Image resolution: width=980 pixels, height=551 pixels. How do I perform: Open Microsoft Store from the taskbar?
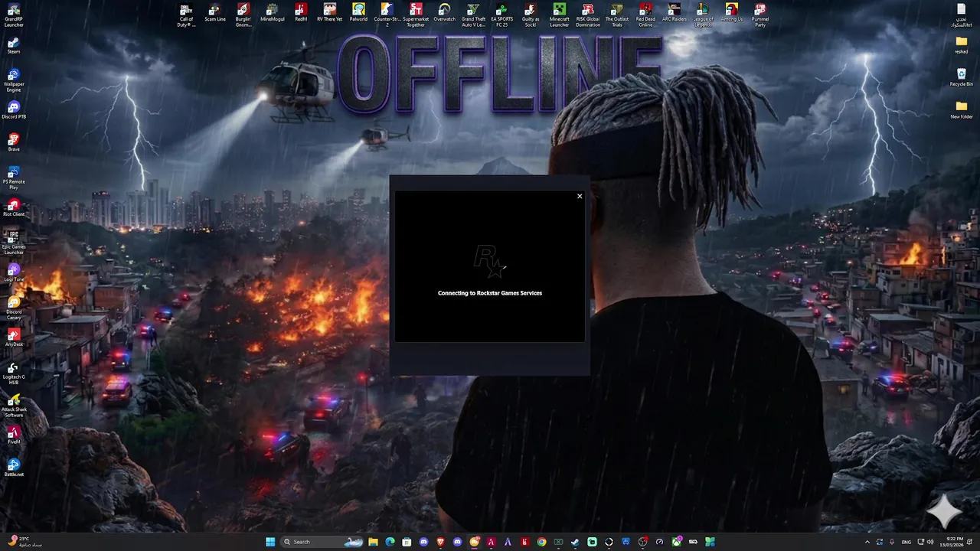tap(407, 542)
